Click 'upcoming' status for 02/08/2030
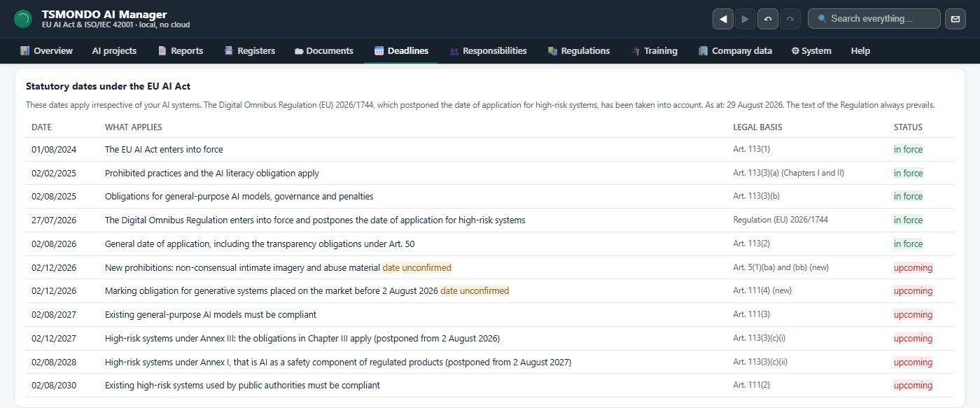980x408 pixels. tap(913, 385)
